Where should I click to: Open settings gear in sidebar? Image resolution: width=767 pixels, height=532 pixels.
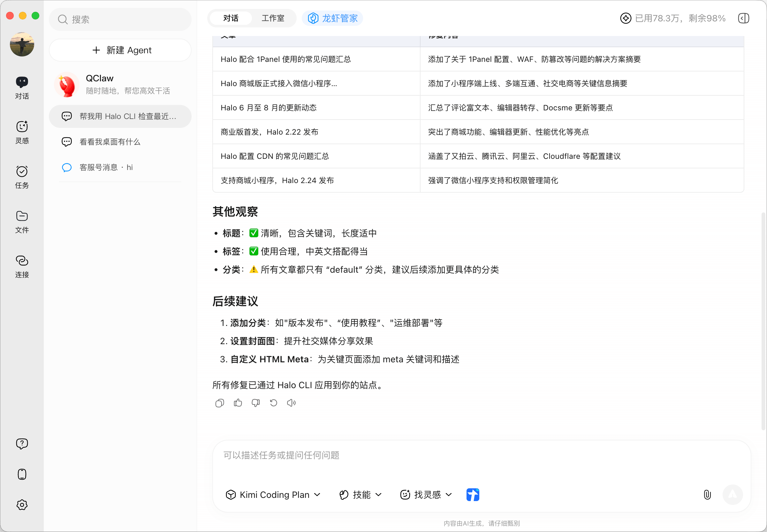tap(22, 505)
